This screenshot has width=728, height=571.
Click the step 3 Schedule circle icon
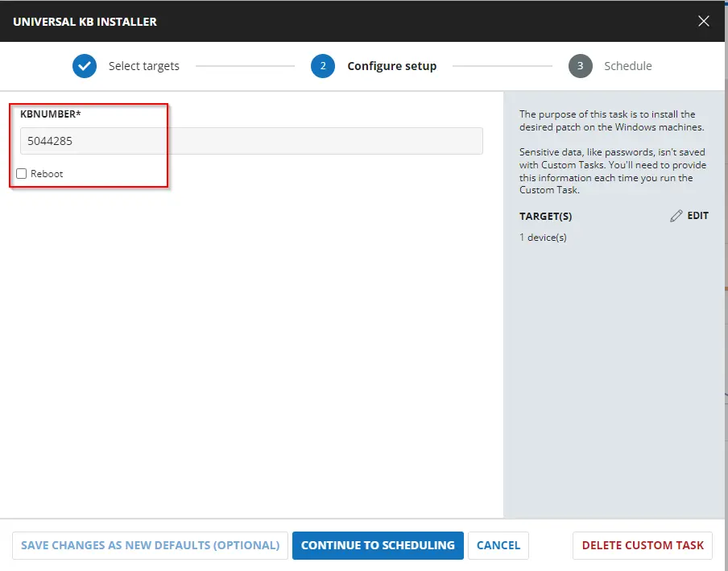tap(581, 66)
